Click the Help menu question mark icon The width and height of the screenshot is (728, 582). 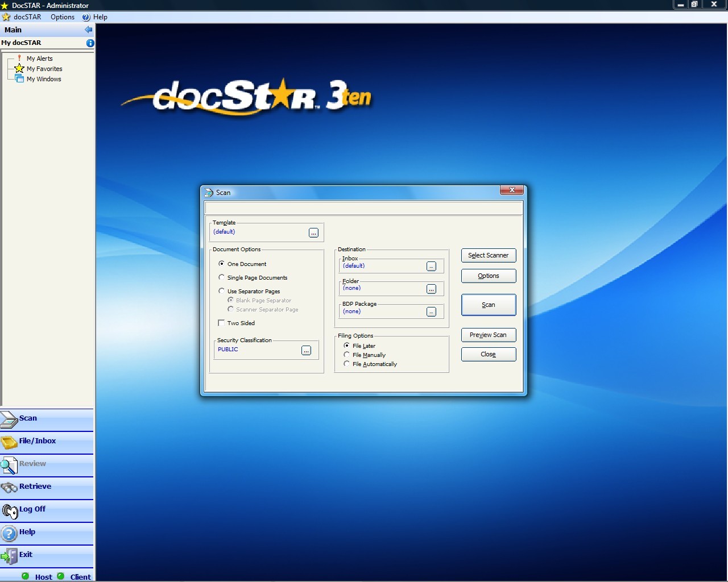click(86, 17)
